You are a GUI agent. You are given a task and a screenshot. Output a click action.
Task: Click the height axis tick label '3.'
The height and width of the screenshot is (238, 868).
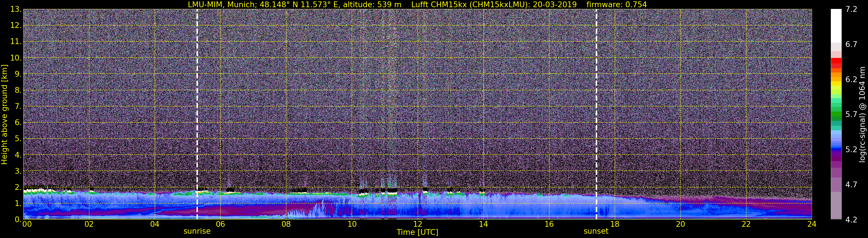(x=18, y=171)
